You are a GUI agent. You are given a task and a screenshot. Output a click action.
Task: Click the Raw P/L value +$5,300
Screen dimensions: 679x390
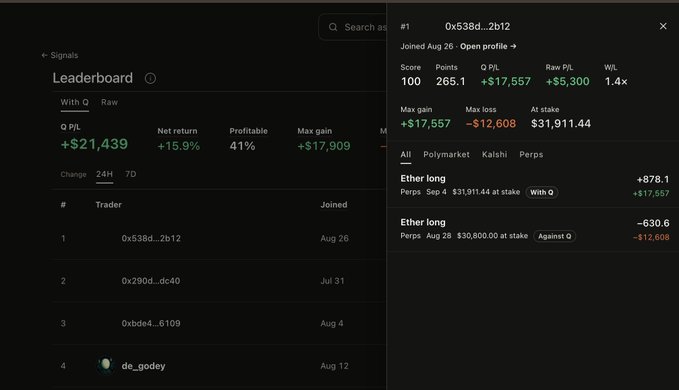pos(567,81)
